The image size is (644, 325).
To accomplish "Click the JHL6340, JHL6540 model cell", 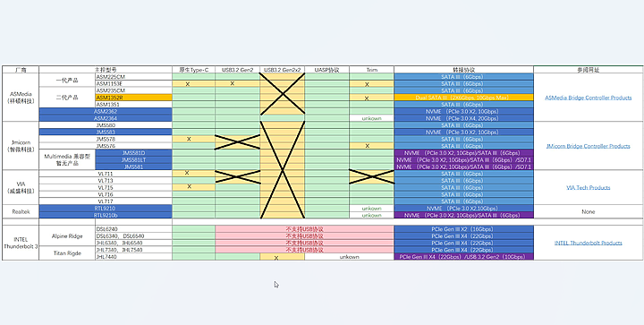I will (x=133, y=243).
